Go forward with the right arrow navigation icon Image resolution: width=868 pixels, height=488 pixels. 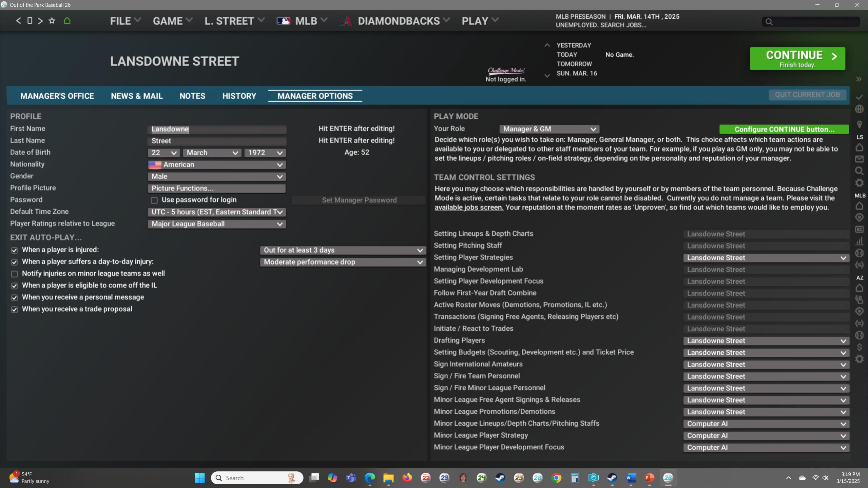40,21
